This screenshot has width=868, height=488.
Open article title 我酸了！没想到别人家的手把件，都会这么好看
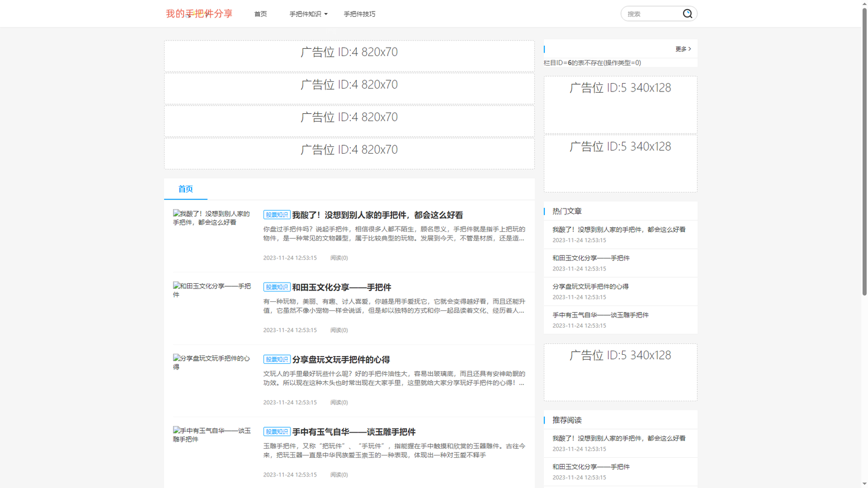[x=377, y=215]
